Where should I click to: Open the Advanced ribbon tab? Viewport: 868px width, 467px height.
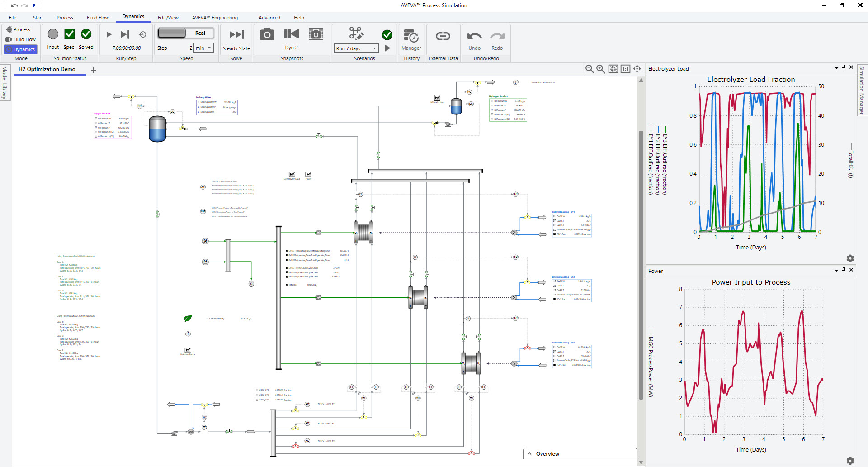[x=269, y=18]
